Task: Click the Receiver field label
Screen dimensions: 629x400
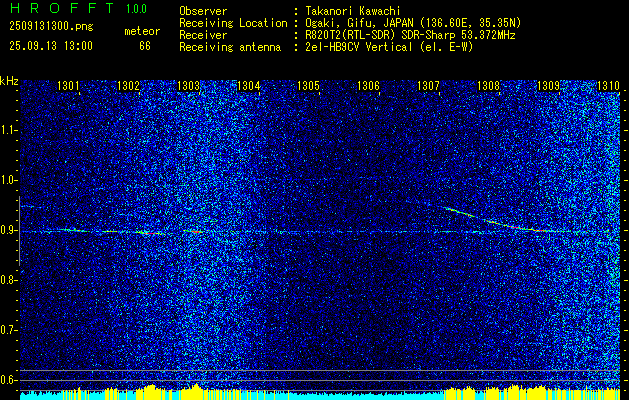Action: point(203,35)
